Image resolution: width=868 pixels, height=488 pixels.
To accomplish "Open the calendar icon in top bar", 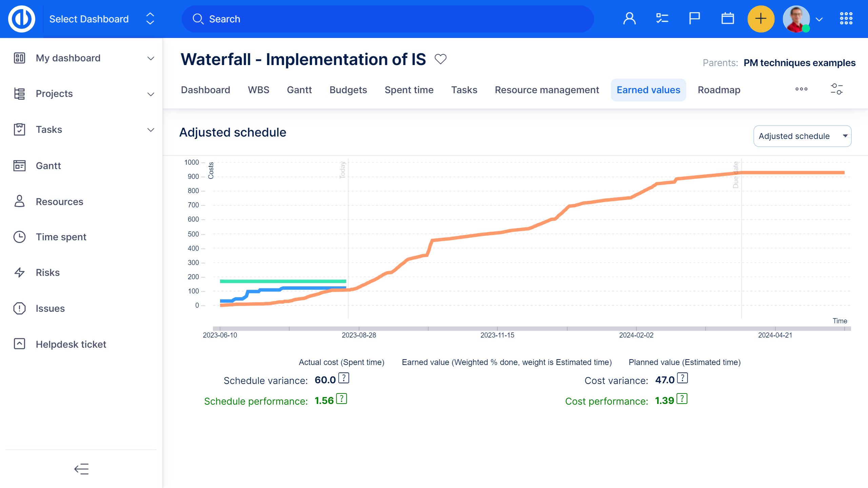I will (x=727, y=19).
